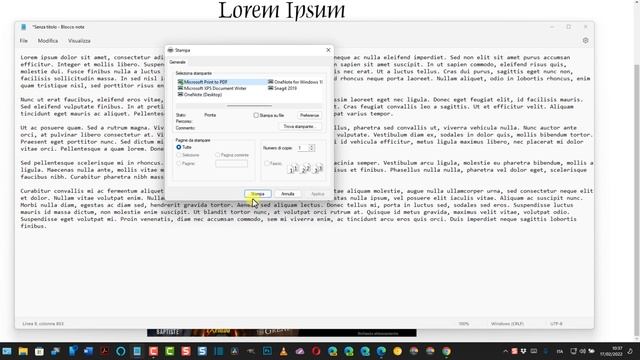
Task: Switch to Notepad taskbar icon
Action: 137,351
